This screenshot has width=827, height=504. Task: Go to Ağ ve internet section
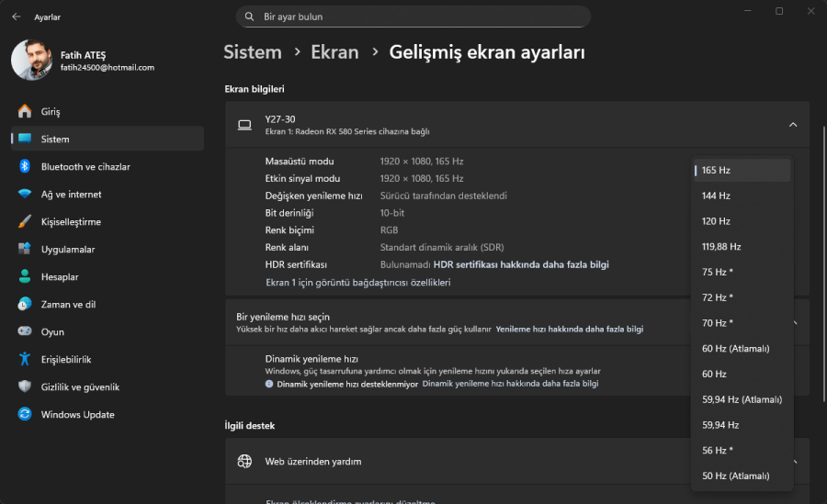tap(71, 195)
